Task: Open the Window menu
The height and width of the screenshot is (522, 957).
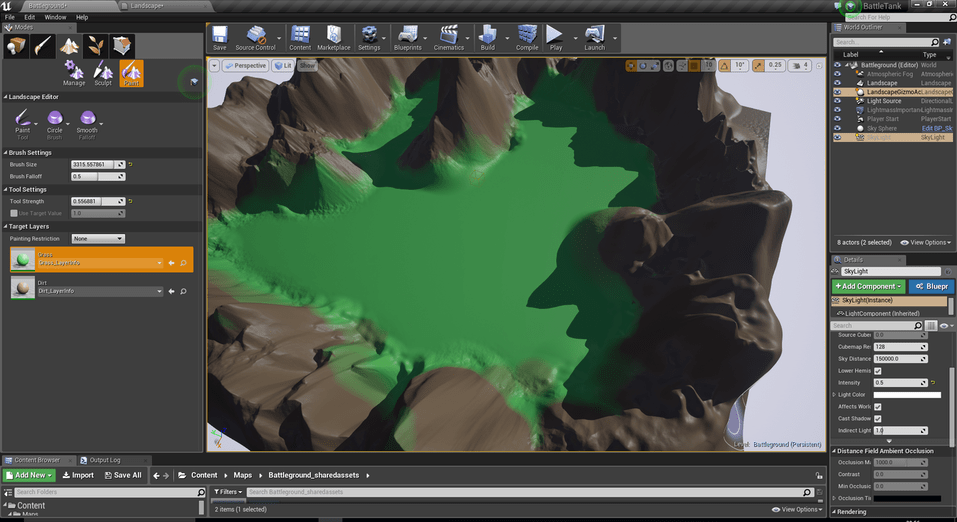Action: 55,17
